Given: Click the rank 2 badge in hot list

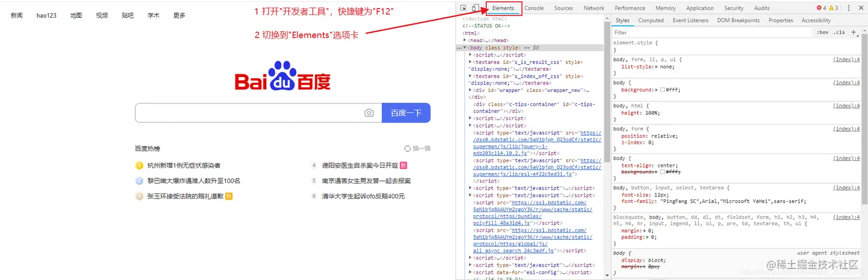Looking at the screenshot, I should tap(139, 181).
